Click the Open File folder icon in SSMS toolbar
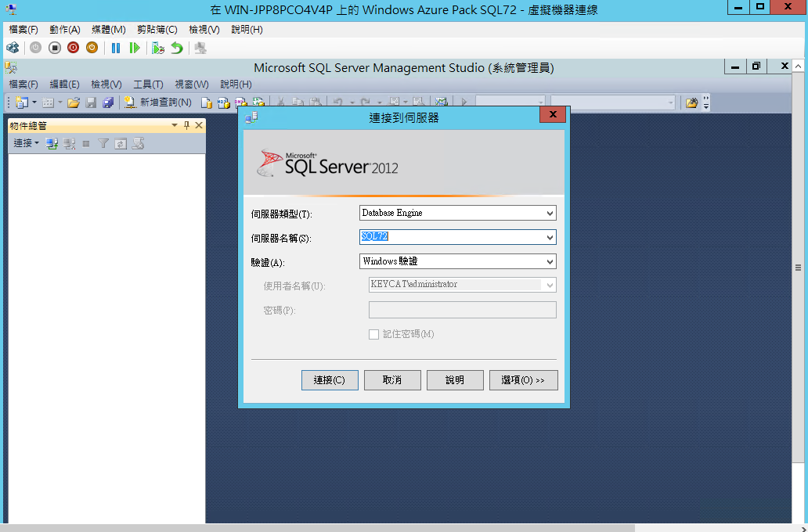 click(x=74, y=102)
